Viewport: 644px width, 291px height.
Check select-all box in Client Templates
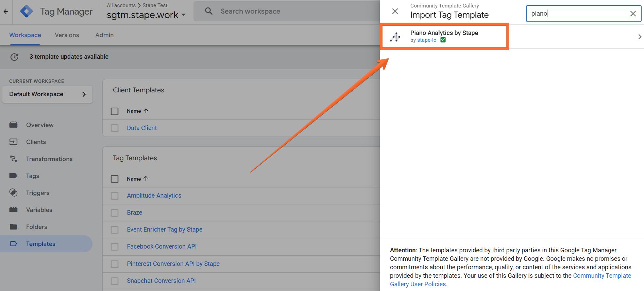pos(115,111)
